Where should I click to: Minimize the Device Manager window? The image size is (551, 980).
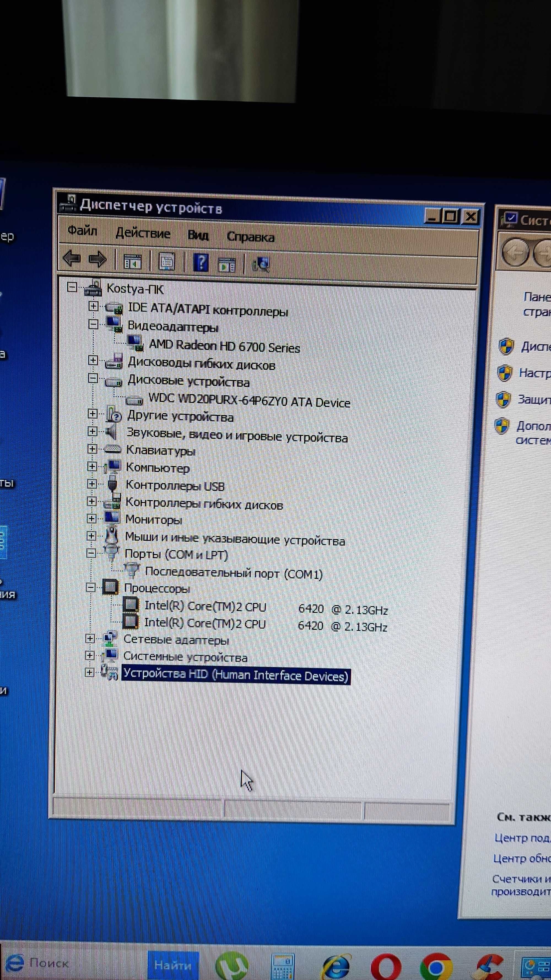(x=432, y=216)
